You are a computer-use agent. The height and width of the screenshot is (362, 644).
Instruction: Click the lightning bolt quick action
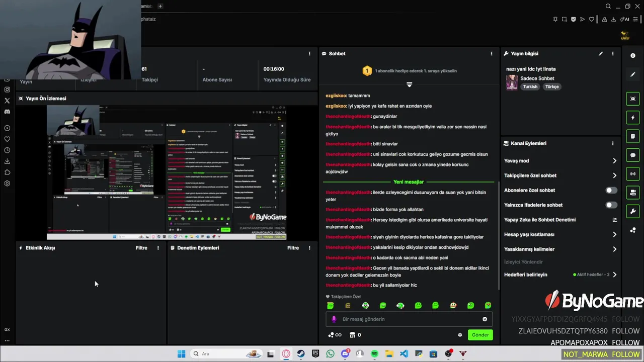[x=633, y=118]
